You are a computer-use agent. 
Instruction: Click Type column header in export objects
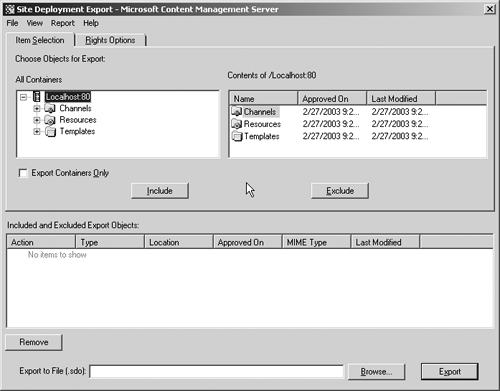pos(110,242)
